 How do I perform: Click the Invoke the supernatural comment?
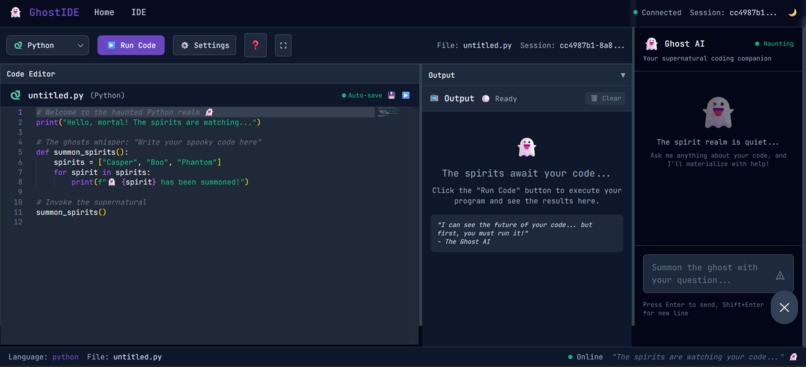(x=91, y=203)
